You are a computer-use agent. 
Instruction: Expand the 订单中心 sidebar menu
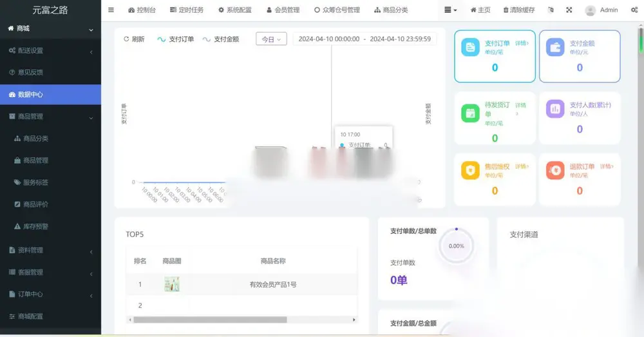50,294
